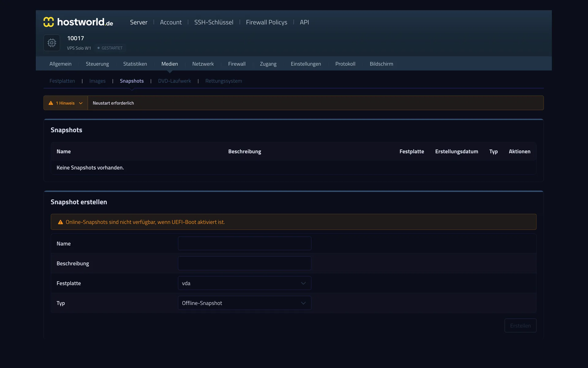The image size is (588, 368).
Task: Switch to the Statistiken tab
Action: point(135,64)
